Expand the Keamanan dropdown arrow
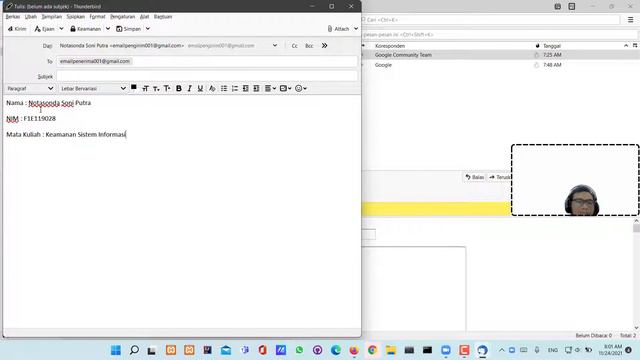Screen dimensions: 640x360 click(x=108, y=29)
